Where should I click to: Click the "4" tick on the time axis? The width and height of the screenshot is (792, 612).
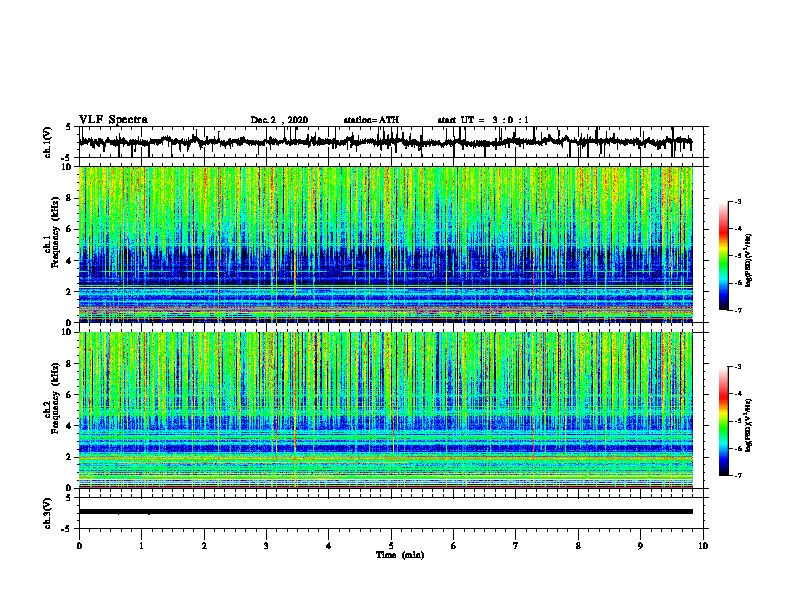click(x=329, y=546)
